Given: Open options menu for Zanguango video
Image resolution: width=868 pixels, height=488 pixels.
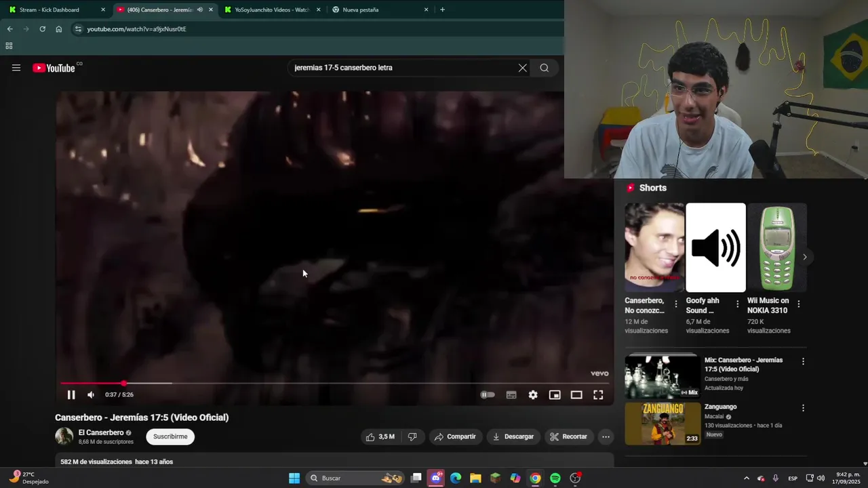Looking at the screenshot, I should (803, 408).
